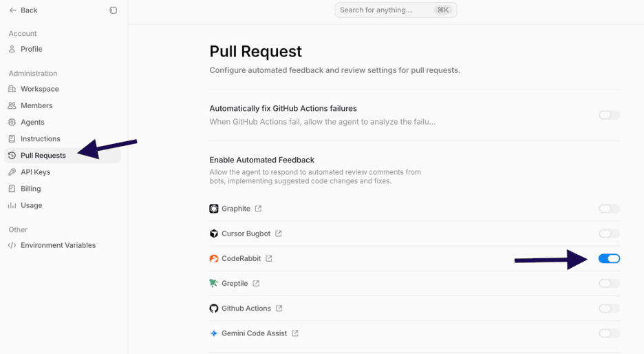Open Greptile external link icon
Screen dimensions: 644x354
click(256, 283)
